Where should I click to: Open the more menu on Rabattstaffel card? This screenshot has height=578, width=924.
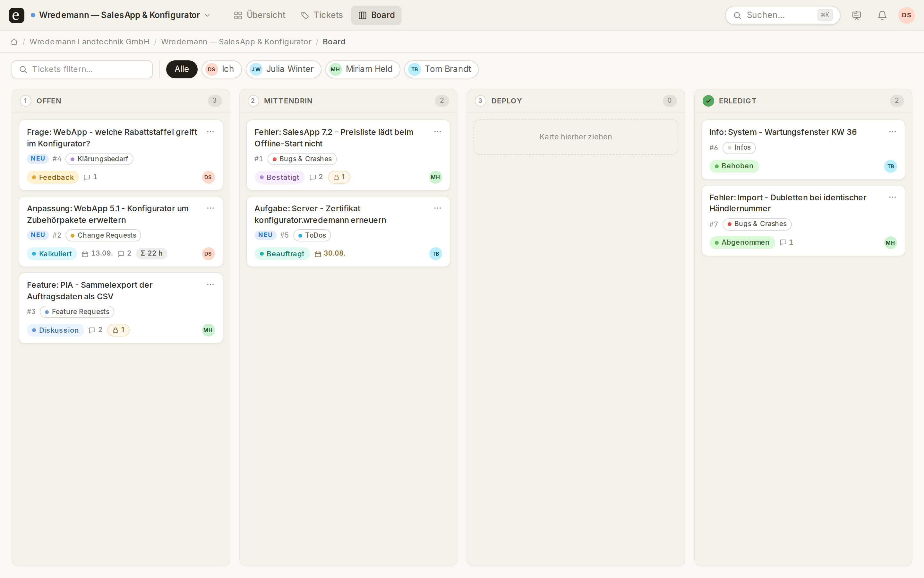pos(210,132)
